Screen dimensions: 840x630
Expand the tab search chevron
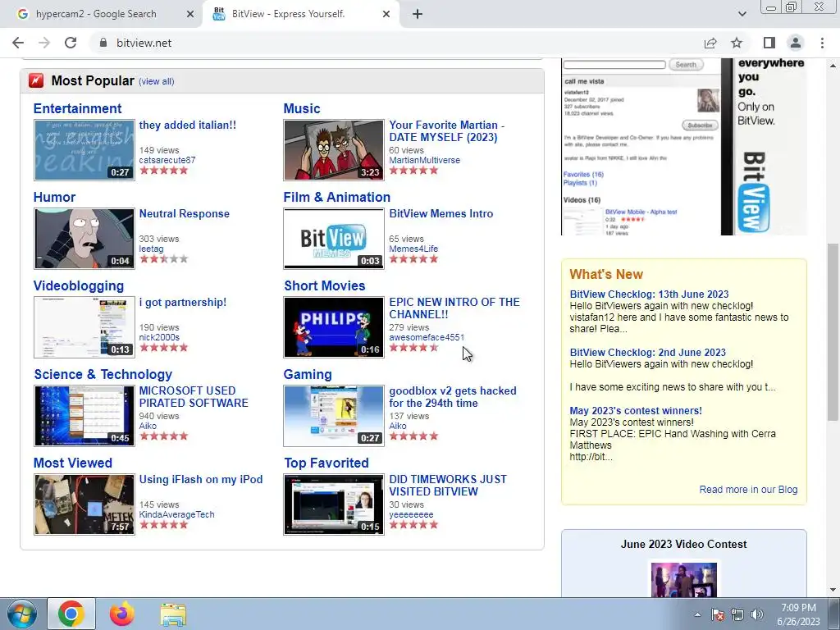(x=742, y=14)
